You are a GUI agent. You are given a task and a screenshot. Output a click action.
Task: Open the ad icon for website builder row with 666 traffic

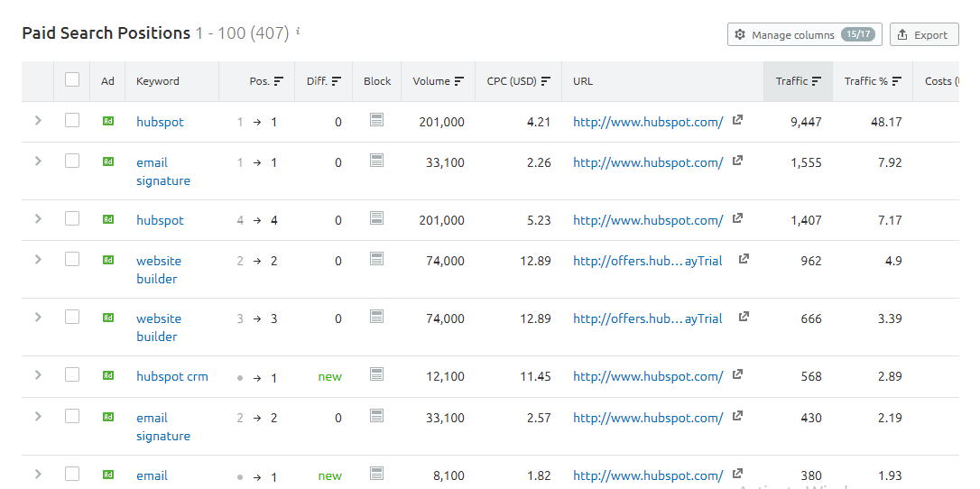108,318
